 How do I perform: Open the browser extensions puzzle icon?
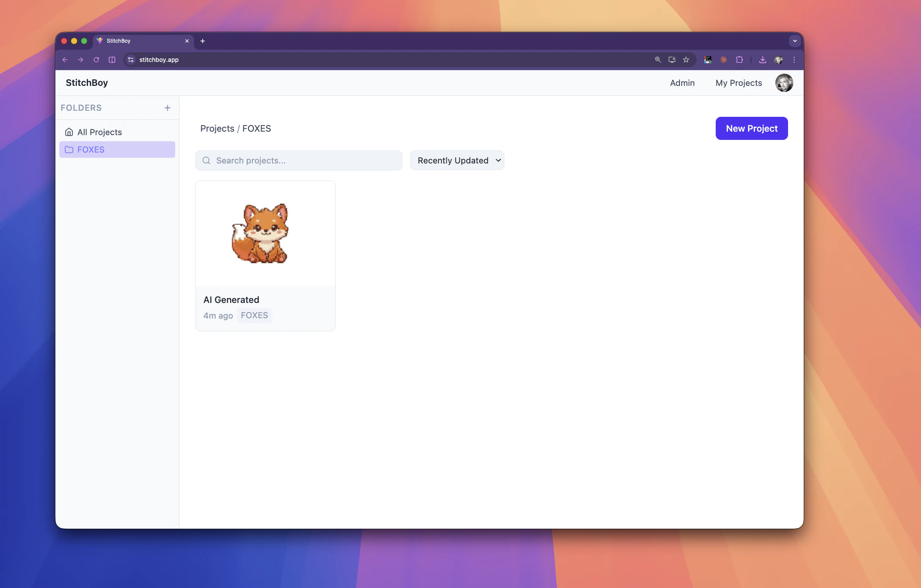tap(739, 60)
